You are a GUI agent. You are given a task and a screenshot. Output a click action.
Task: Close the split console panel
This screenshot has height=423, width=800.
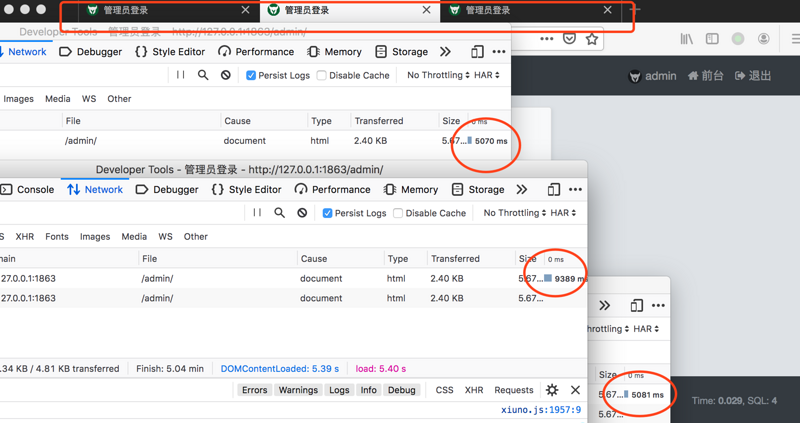576,390
